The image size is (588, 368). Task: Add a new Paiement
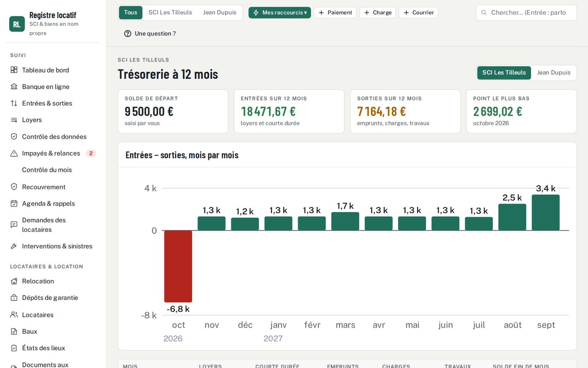[x=335, y=13]
